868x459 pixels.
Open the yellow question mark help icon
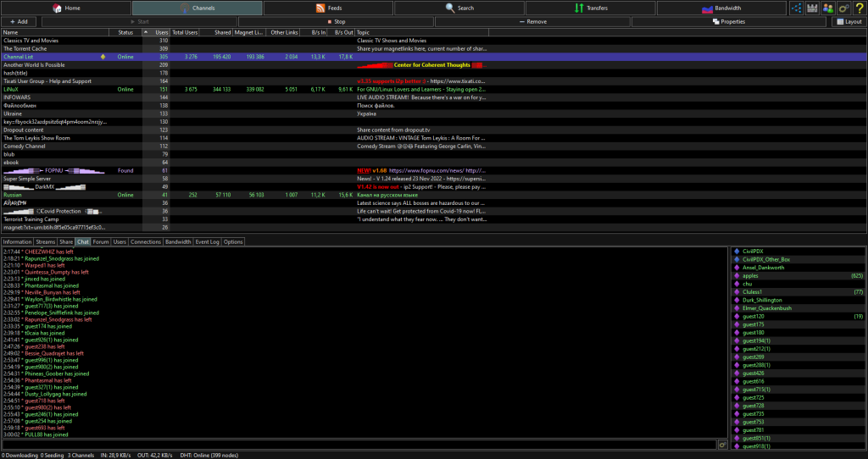click(860, 8)
